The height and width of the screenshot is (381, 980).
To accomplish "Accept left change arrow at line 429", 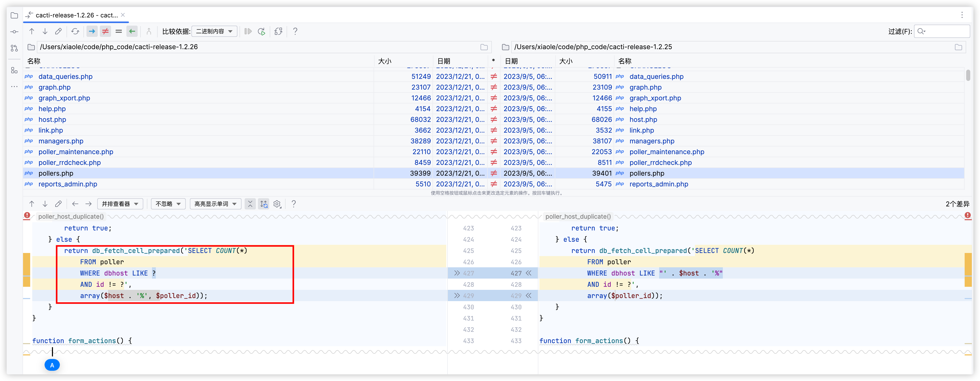I will tap(457, 296).
